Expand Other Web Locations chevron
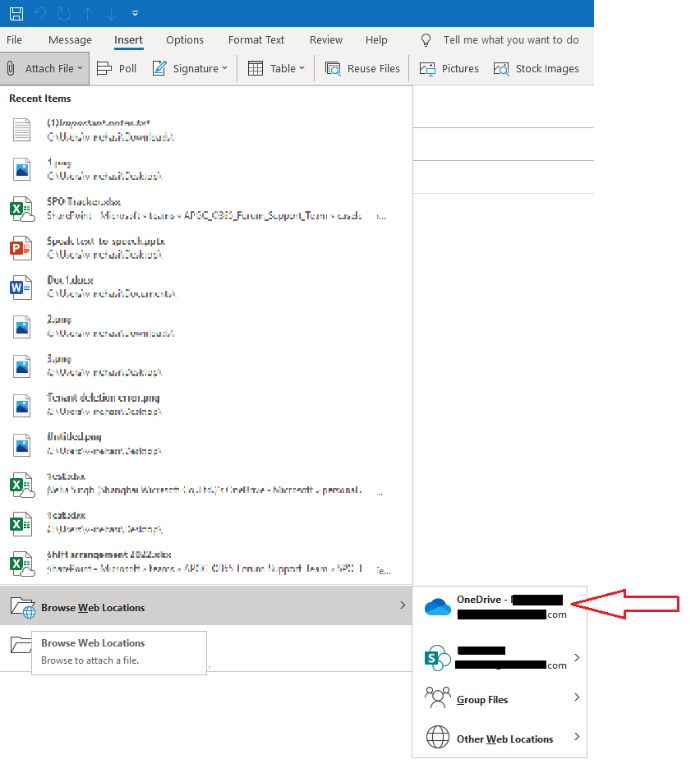This screenshot has height=764, width=700. (577, 736)
